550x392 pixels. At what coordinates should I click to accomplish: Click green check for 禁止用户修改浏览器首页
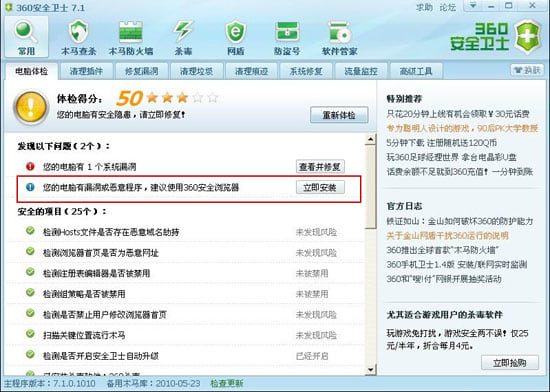(30, 313)
